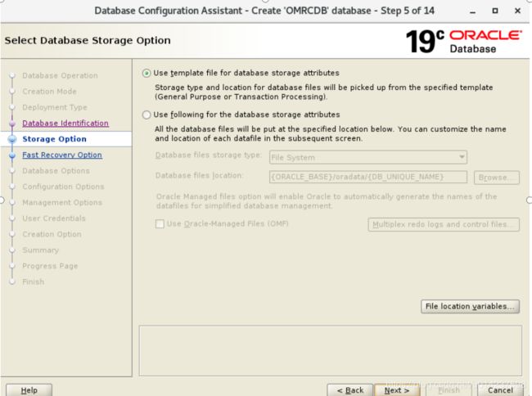Close the Database Configuration Assistant window
Screen dimensions: 532x396
click(x=517, y=11)
